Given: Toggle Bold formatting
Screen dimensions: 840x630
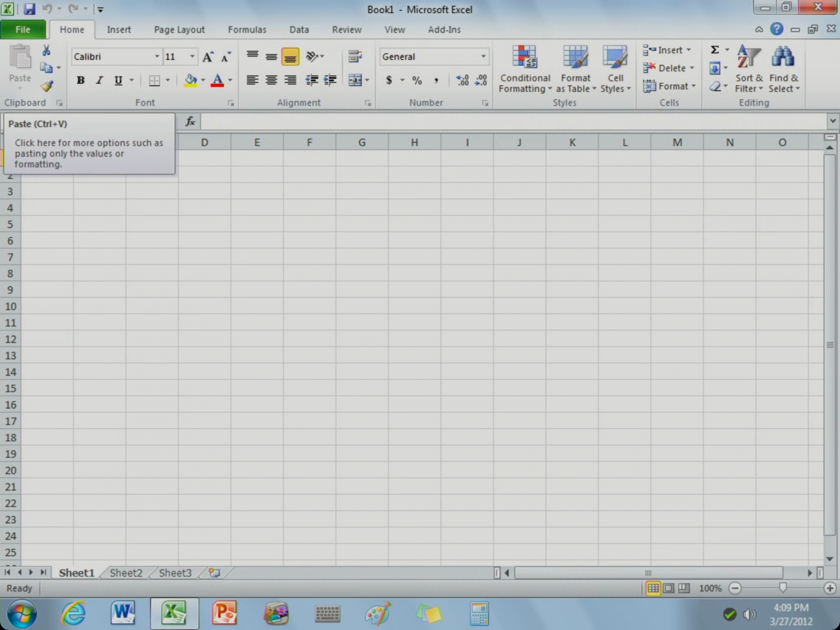Looking at the screenshot, I should (80, 80).
